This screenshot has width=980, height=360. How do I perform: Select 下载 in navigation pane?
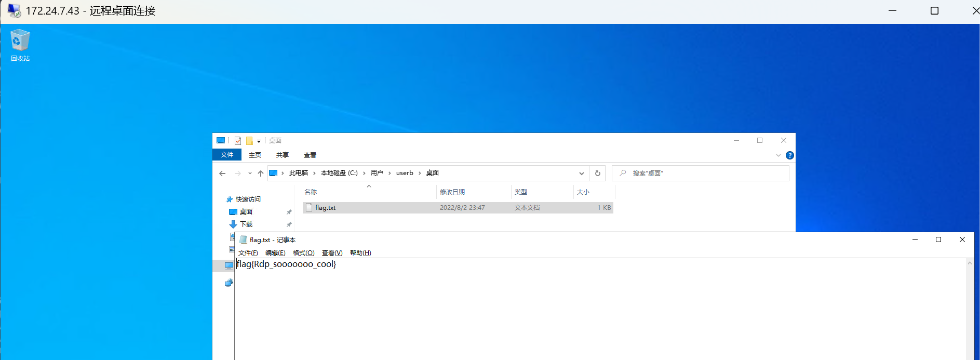[x=246, y=224]
